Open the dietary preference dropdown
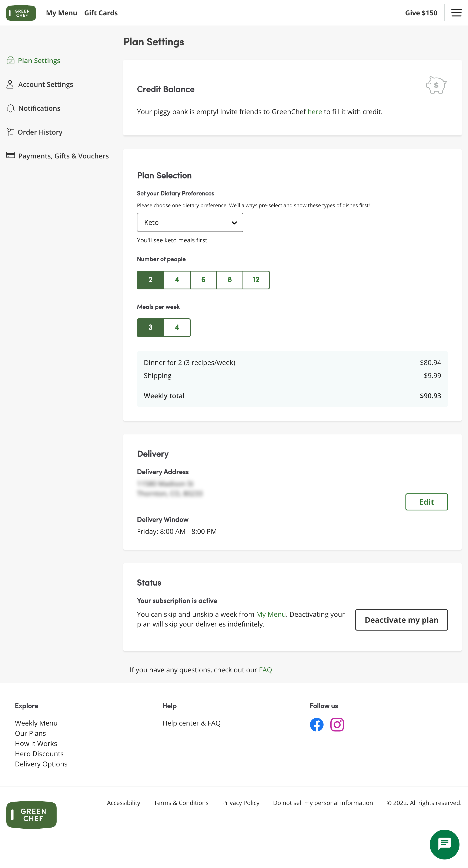468x868 pixels. tap(190, 222)
